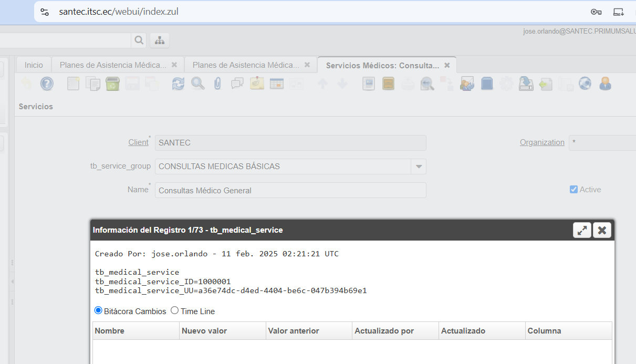Click the Help question mark icon
This screenshot has height=364, width=636.
click(x=47, y=84)
